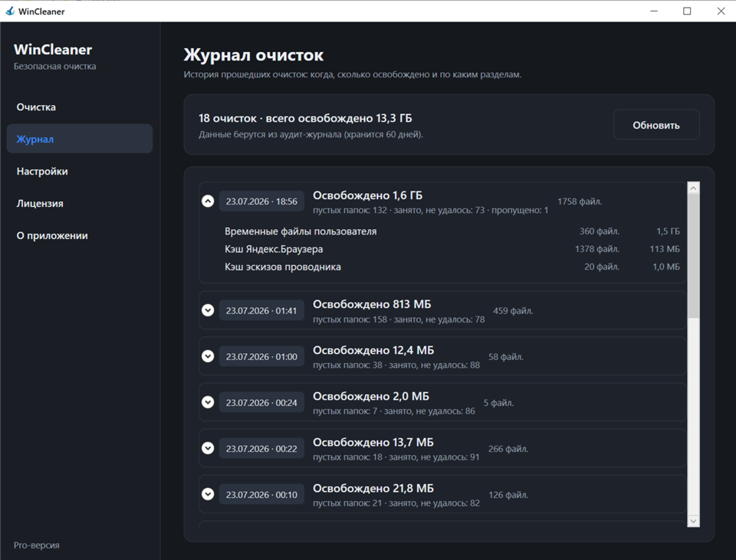Click the Pro-версия label

point(37,545)
